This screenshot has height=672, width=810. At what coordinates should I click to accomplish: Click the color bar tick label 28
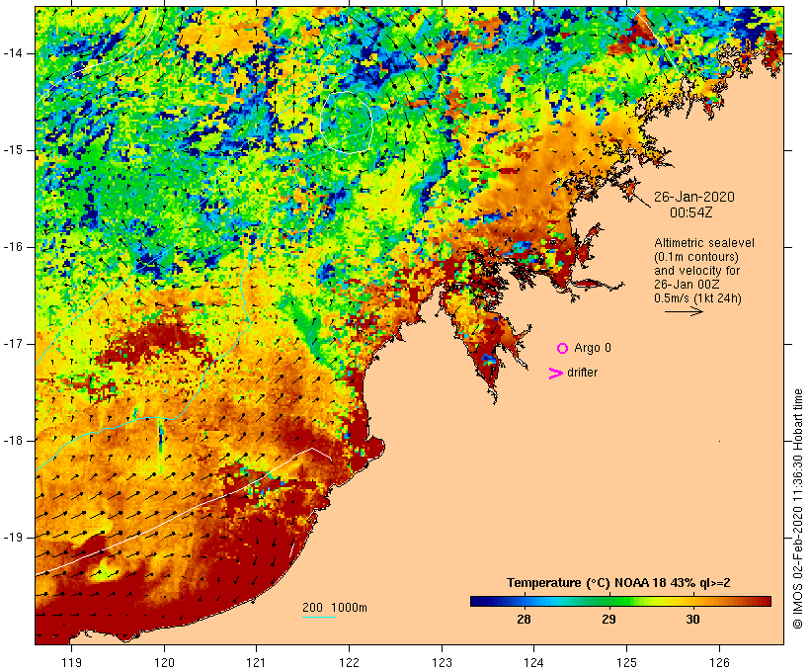click(524, 620)
